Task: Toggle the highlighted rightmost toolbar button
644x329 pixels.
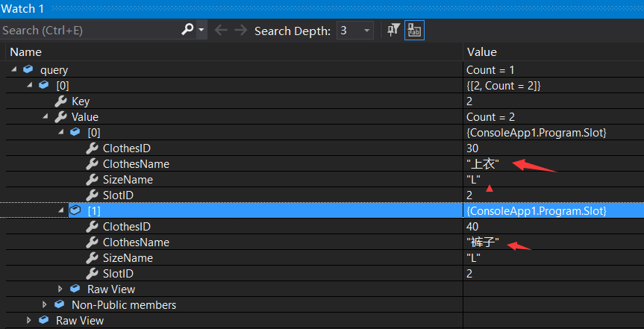Action: pos(414,31)
